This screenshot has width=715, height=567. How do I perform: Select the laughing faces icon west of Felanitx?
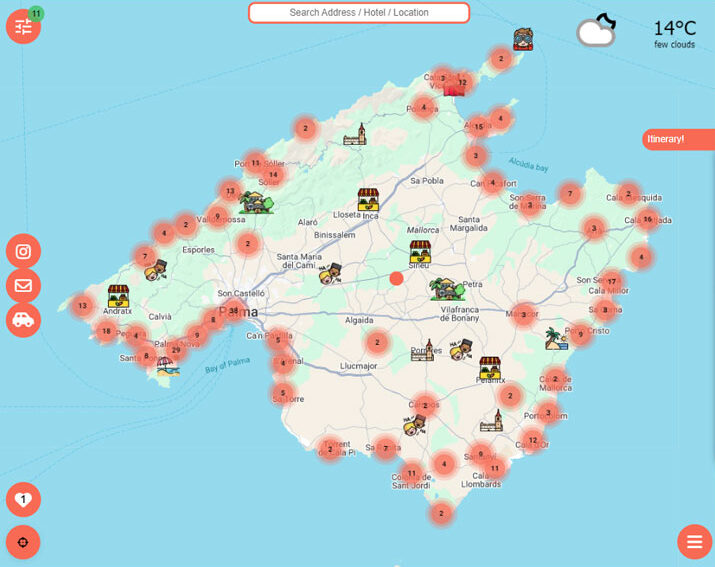tap(461, 350)
